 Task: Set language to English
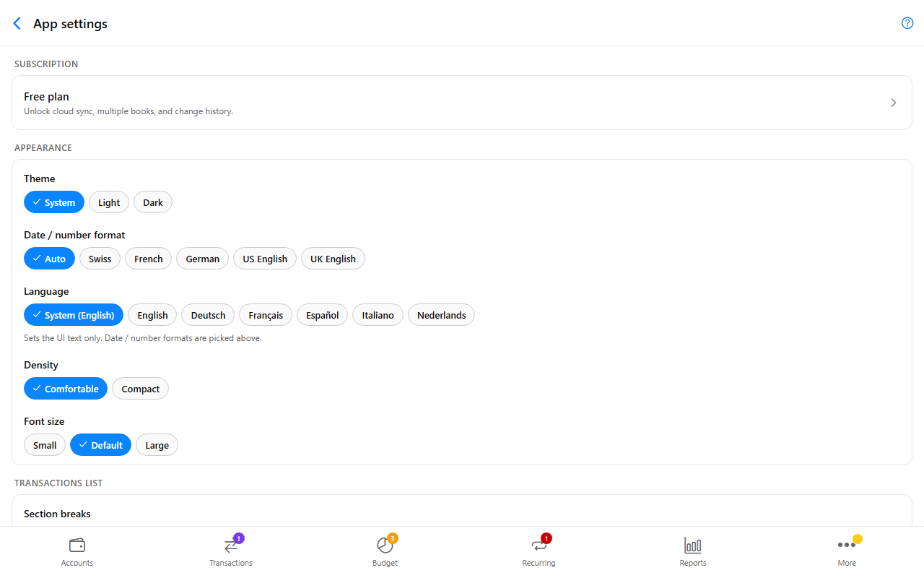point(152,315)
